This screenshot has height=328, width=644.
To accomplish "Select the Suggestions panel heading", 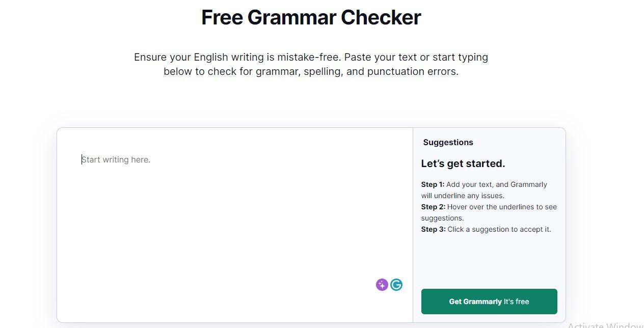I will pos(448,142).
